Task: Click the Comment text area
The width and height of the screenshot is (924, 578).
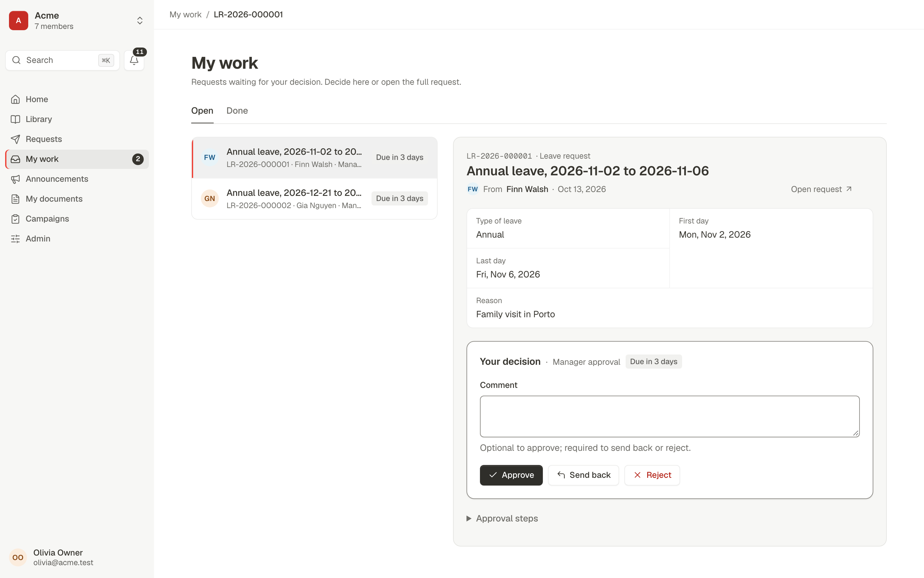Action: pos(669,416)
